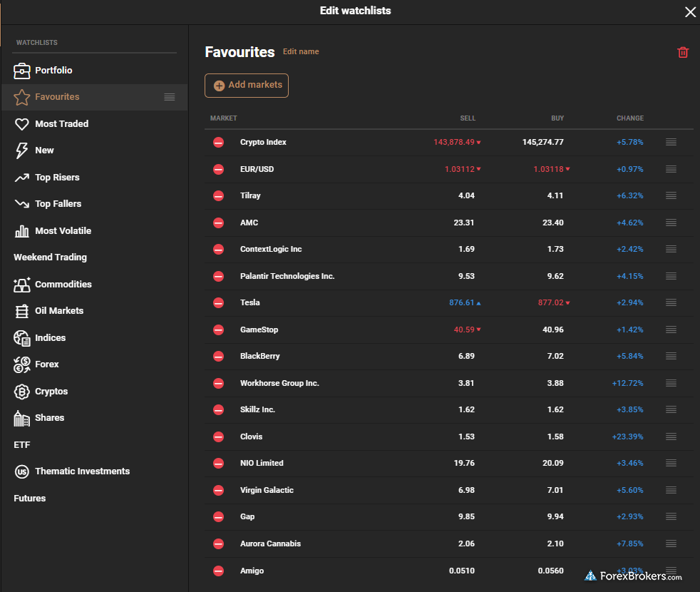Click the Amigo market name
The height and width of the screenshot is (592, 700).
point(252,571)
